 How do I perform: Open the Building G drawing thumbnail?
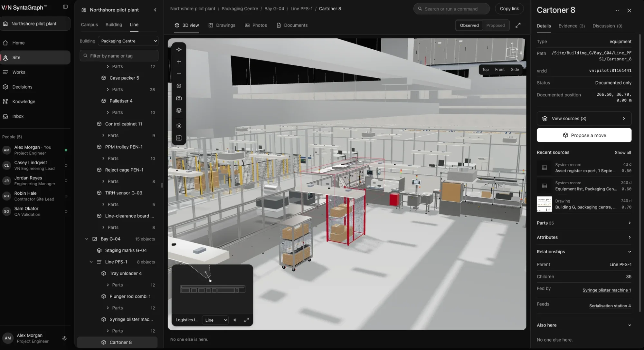[x=544, y=204]
